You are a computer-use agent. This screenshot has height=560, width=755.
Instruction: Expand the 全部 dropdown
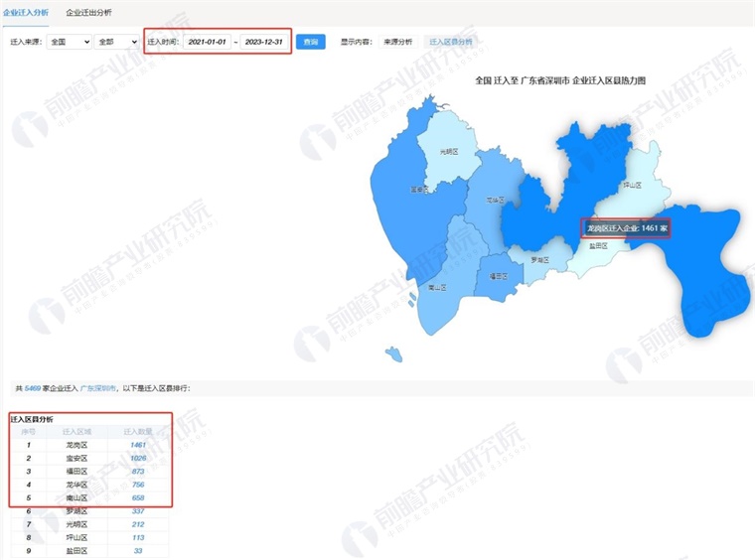tap(116, 42)
